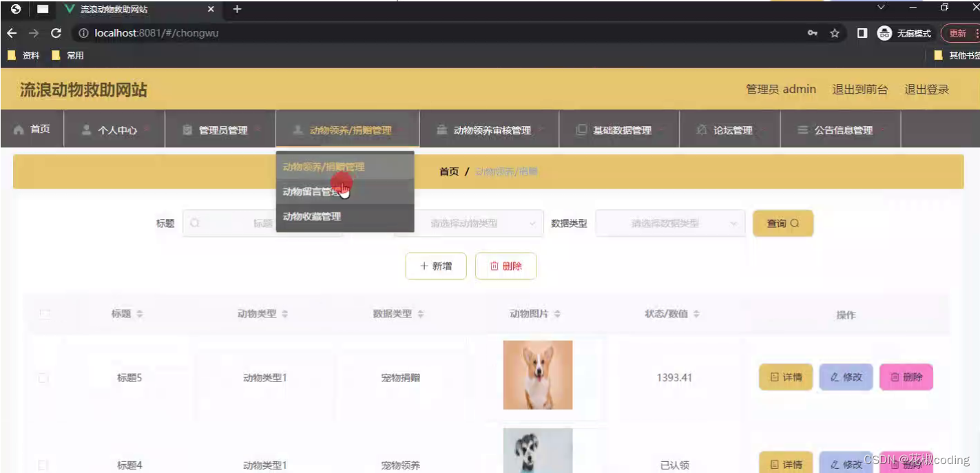Expand the 基础数据管理 submenu chevron

(663, 129)
